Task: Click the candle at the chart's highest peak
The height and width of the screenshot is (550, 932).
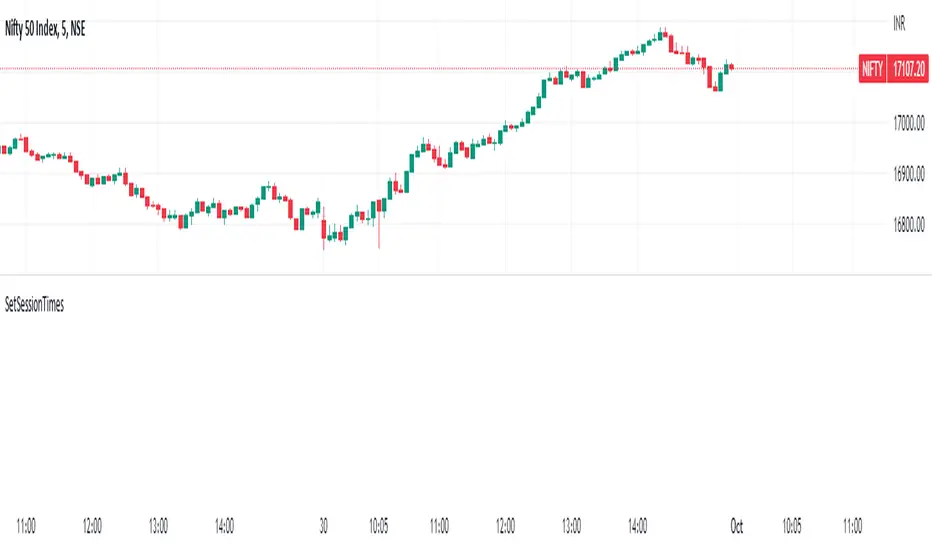Action: (663, 35)
